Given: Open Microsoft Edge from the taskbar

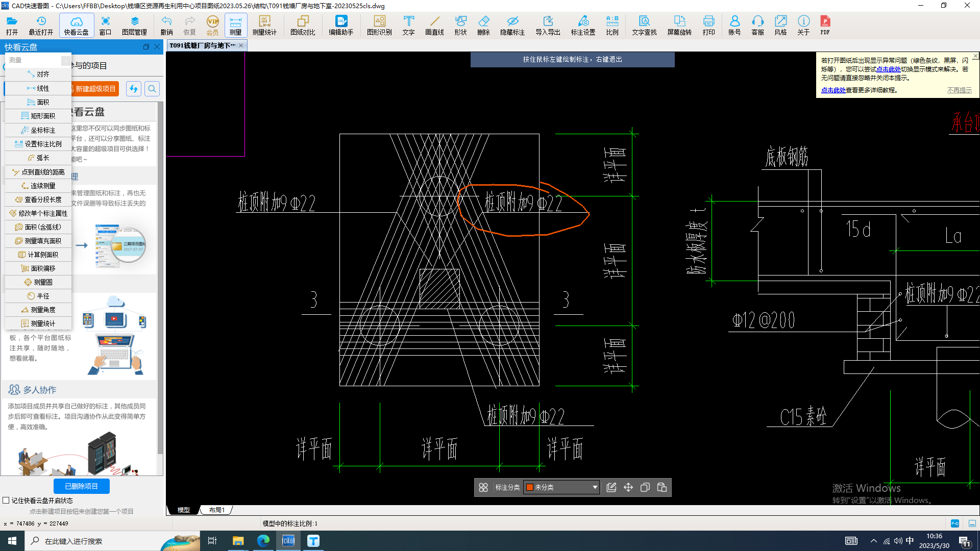Looking at the screenshot, I should pos(263,541).
